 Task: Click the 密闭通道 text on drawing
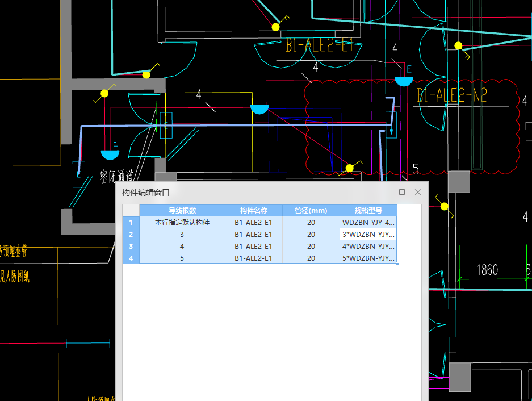117,176
